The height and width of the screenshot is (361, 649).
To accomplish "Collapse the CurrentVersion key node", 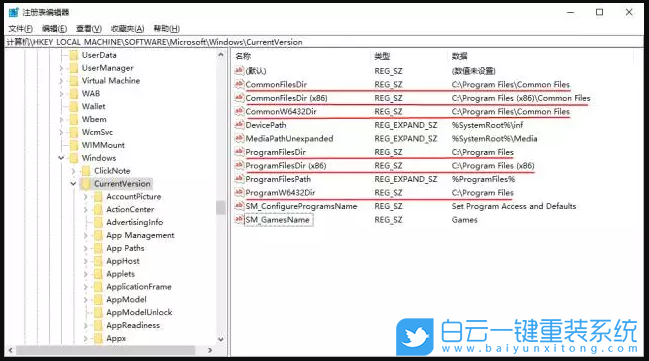I will (73, 183).
